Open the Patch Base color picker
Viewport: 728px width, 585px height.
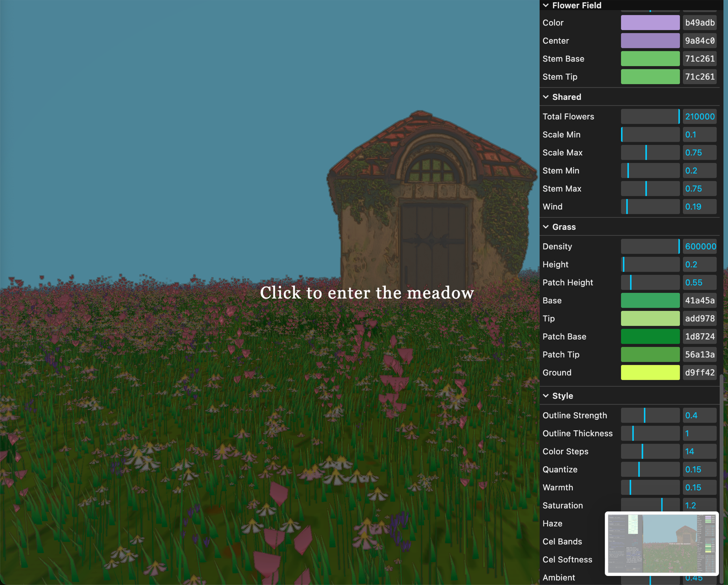coord(650,336)
